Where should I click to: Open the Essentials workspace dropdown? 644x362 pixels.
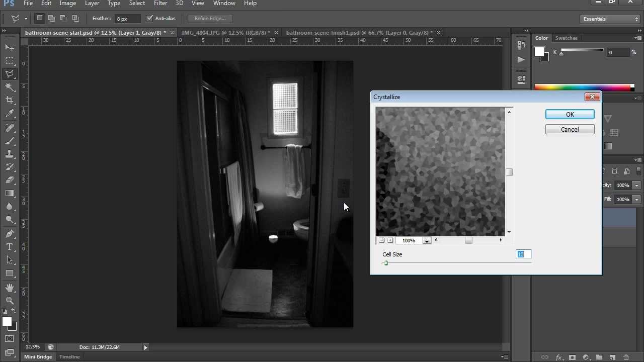[609, 19]
